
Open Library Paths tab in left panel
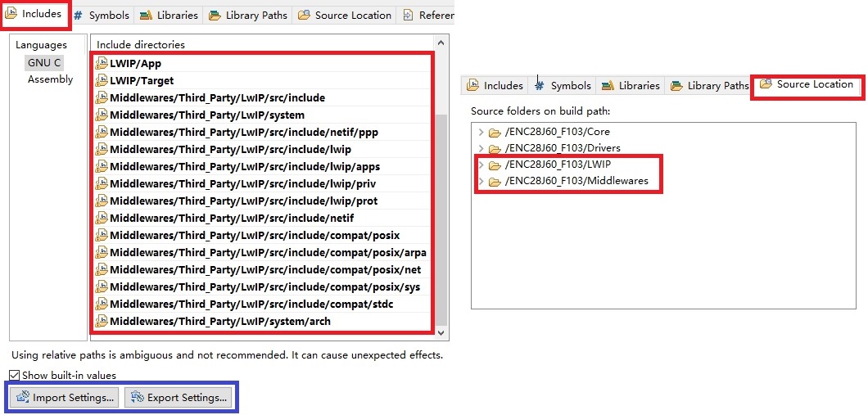pos(248,16)
